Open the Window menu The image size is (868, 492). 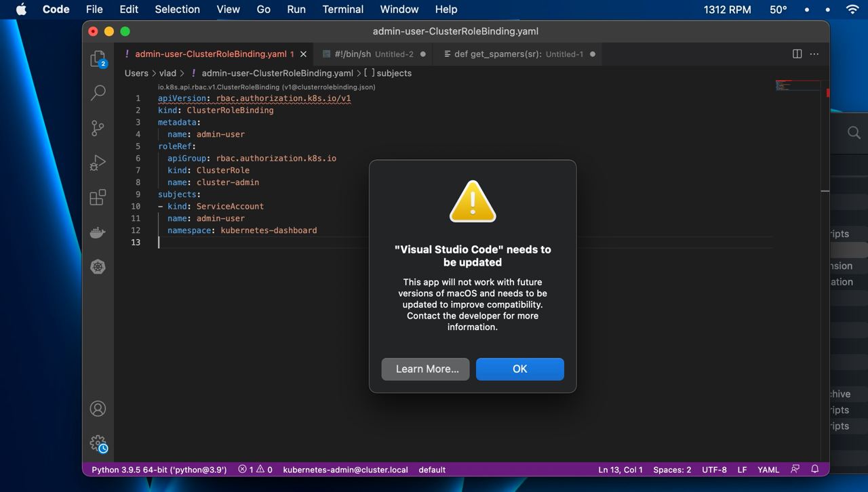point(399,9)
